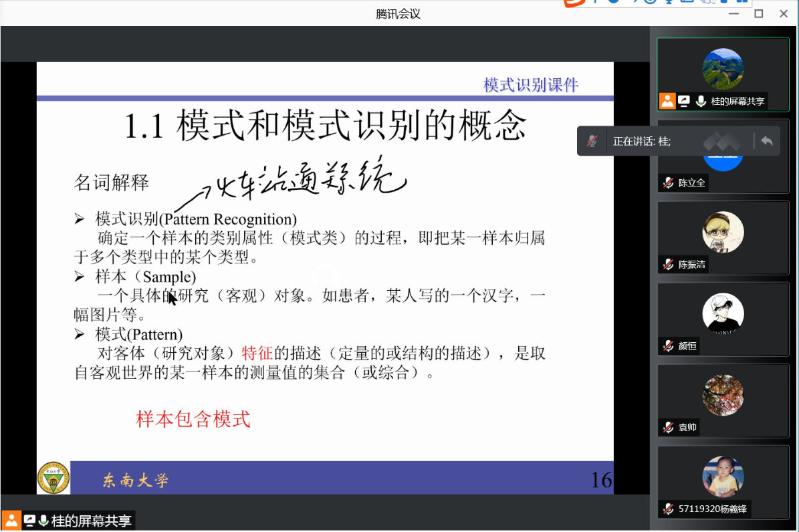799x532 pixels.
Task: Click screen-share icon on 桂's participant tile
Action: tap(683, 101)
